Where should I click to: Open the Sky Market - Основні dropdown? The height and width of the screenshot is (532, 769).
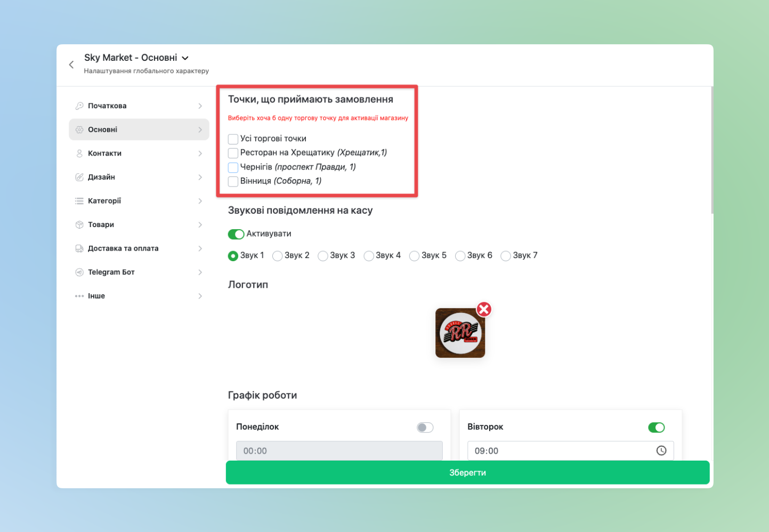tap(185, 58)
